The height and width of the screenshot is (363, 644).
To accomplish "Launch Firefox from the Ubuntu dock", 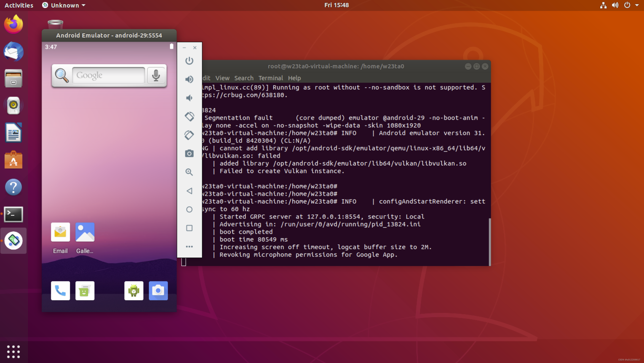I will [x=13, y=24].
